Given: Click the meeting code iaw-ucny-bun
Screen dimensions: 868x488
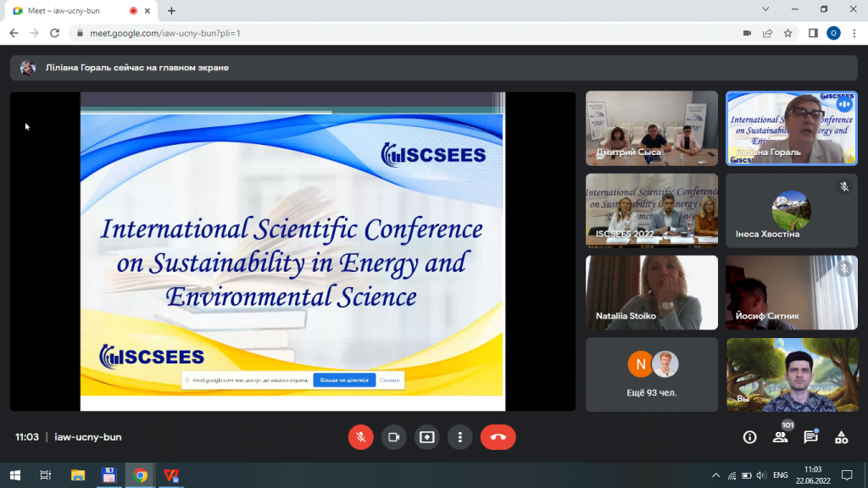Looking at the screenshot, I should pos(88,437).
